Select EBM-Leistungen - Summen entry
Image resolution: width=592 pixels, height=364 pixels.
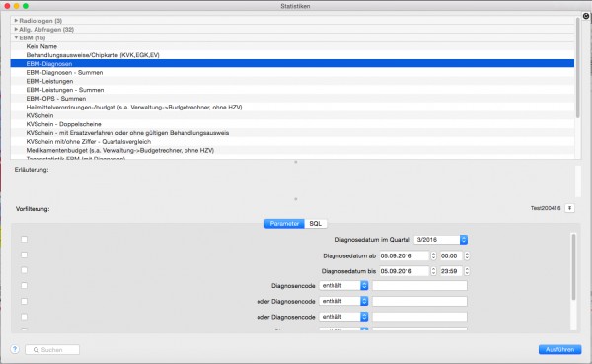tap(292, 90)
